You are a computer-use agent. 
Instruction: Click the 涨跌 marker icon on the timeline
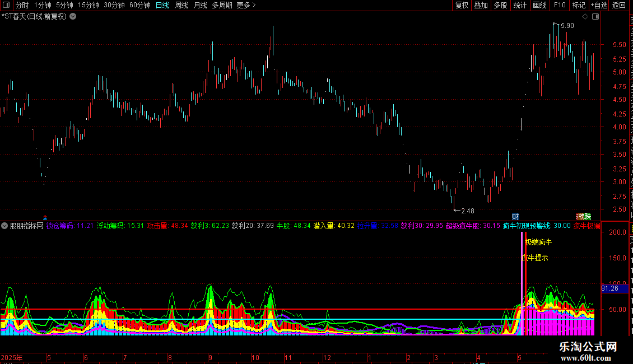pos(583,217)
